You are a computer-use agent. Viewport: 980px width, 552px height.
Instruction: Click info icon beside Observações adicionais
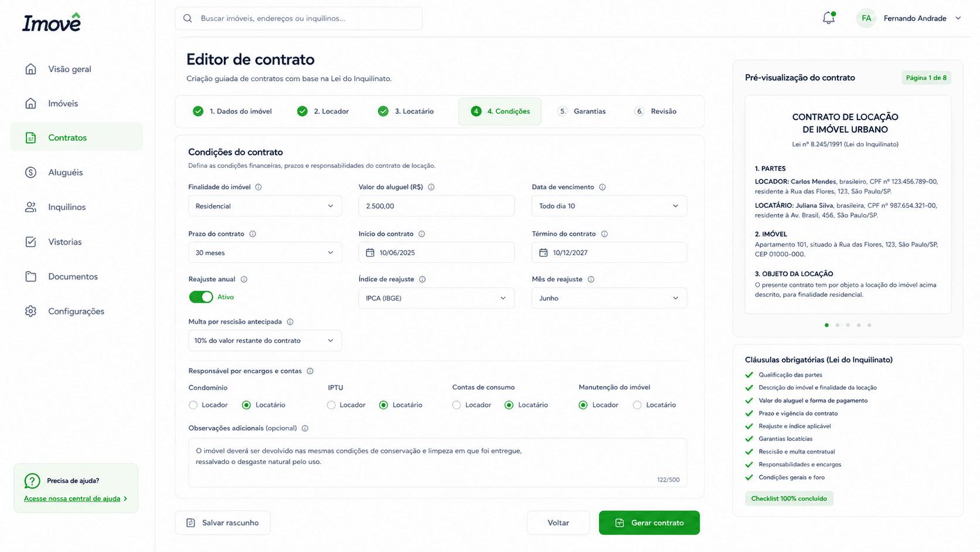pos(305,428)
